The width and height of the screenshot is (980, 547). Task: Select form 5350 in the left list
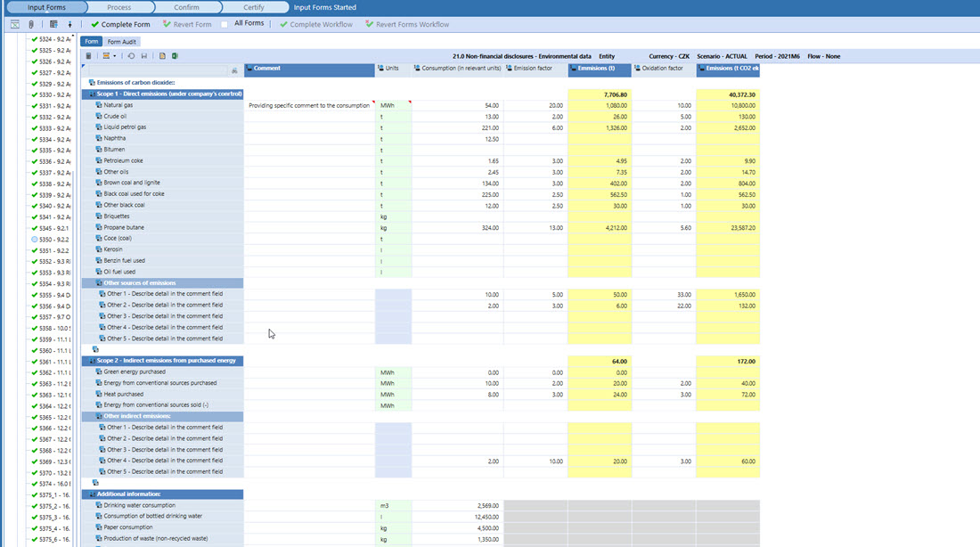click(51, 239)
